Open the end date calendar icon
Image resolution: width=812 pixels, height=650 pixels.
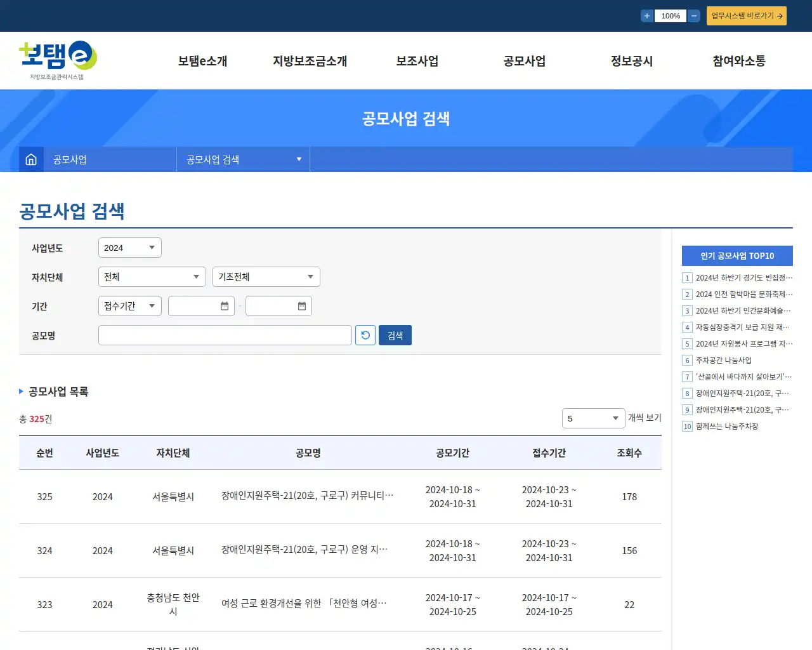[302, 306]
